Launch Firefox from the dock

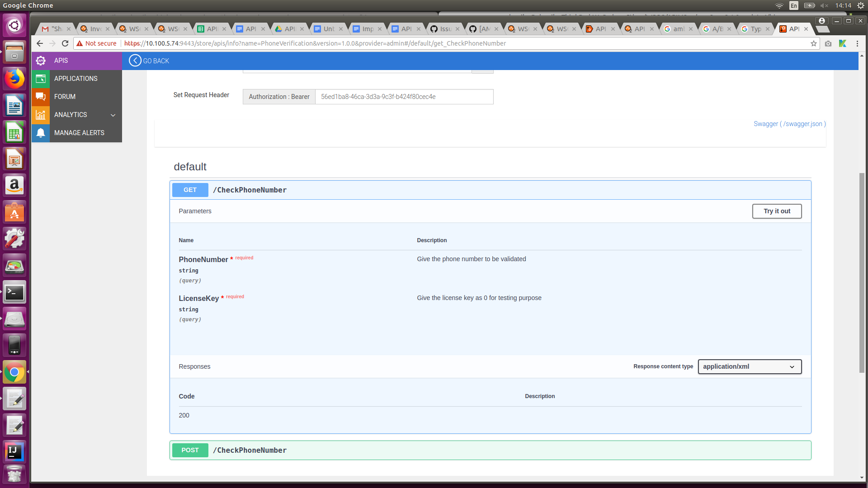14,79
